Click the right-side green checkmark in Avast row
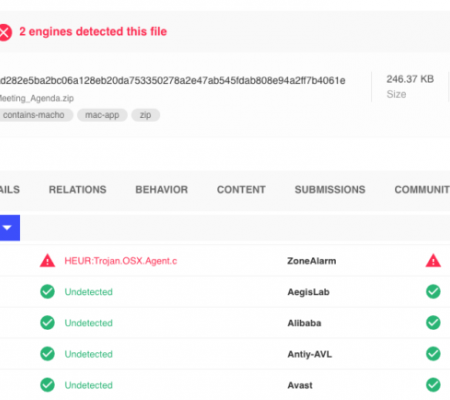450x400 pixels. pyautogui.click(x=433, y=385)
